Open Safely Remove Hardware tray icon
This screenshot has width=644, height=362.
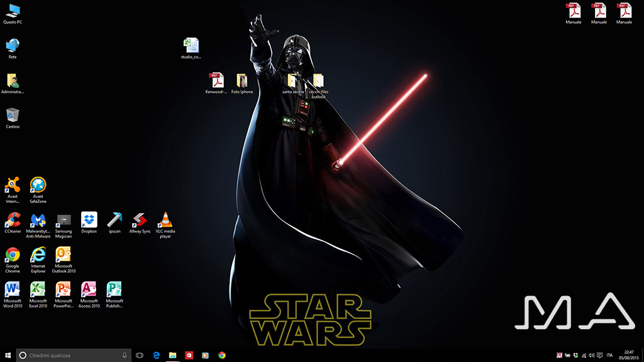pyautogui.click(x=567, y=356)
